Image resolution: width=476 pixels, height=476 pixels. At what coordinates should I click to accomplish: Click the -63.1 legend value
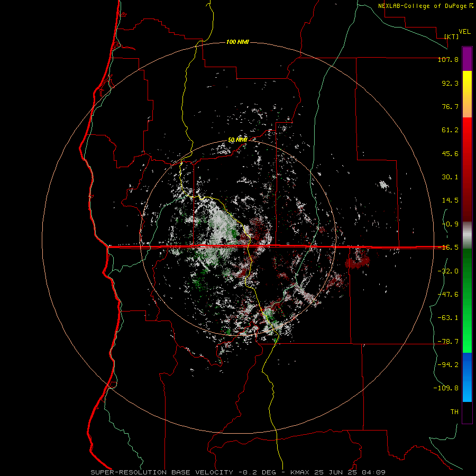[448, 318]
